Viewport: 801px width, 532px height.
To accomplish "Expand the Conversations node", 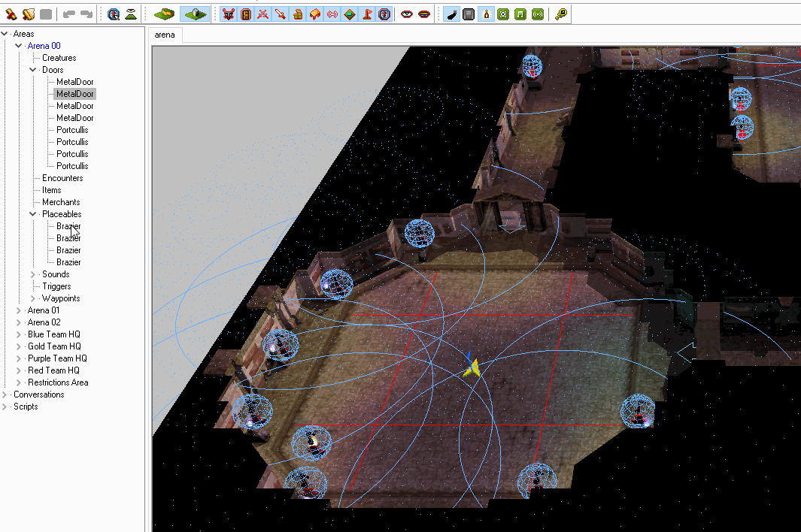I will point(5,394).
